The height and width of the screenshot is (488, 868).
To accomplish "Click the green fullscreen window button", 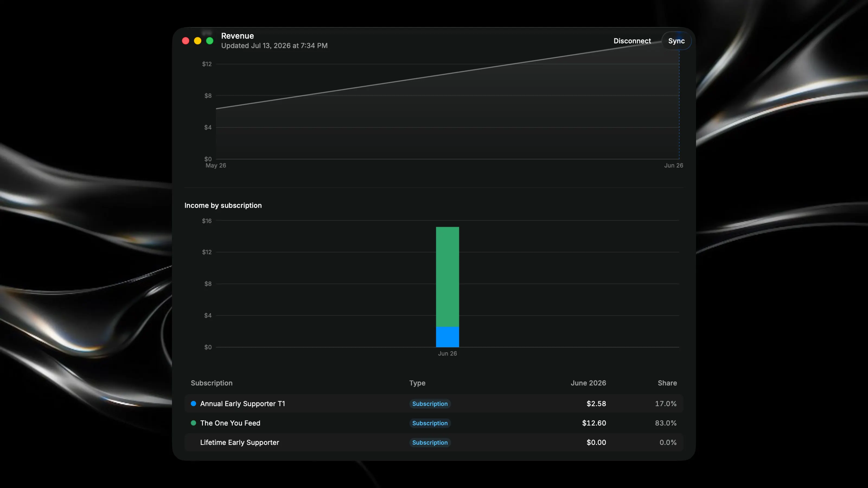I will (x=210, y=41).
